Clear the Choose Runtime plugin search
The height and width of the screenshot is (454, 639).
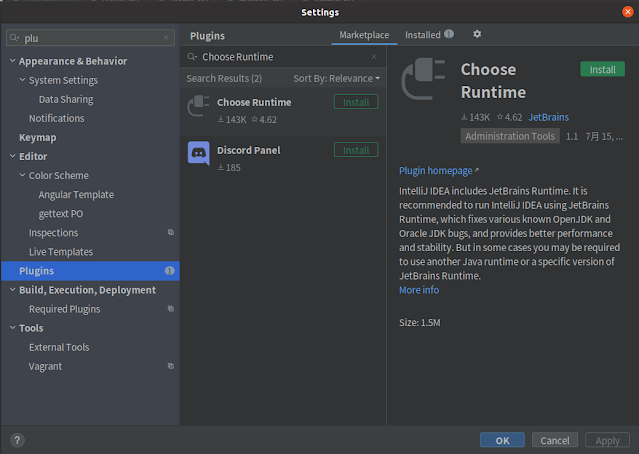click(x=374, y=57)
